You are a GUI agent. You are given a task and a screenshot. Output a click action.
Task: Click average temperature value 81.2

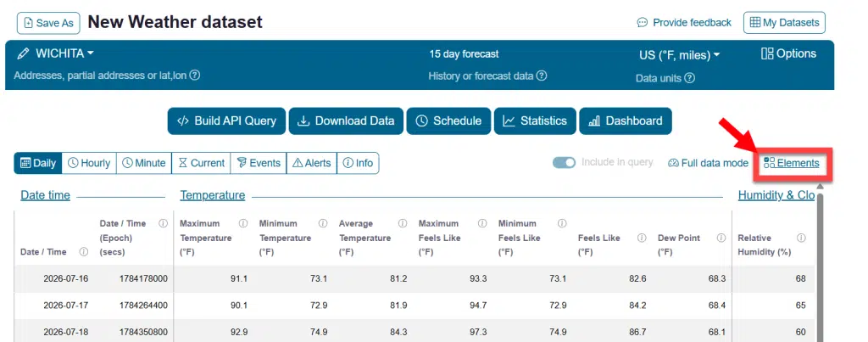pyautogui.click(x=398, y=279)
